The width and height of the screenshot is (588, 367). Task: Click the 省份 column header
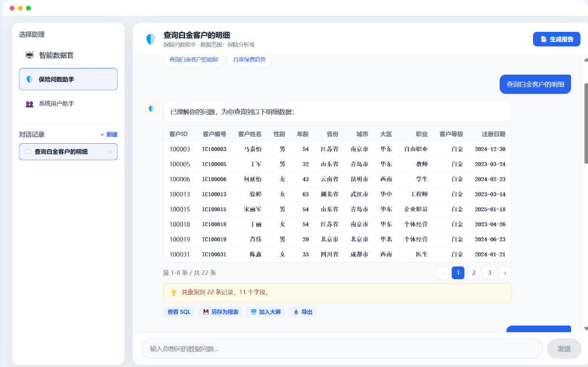click(333, 134)
